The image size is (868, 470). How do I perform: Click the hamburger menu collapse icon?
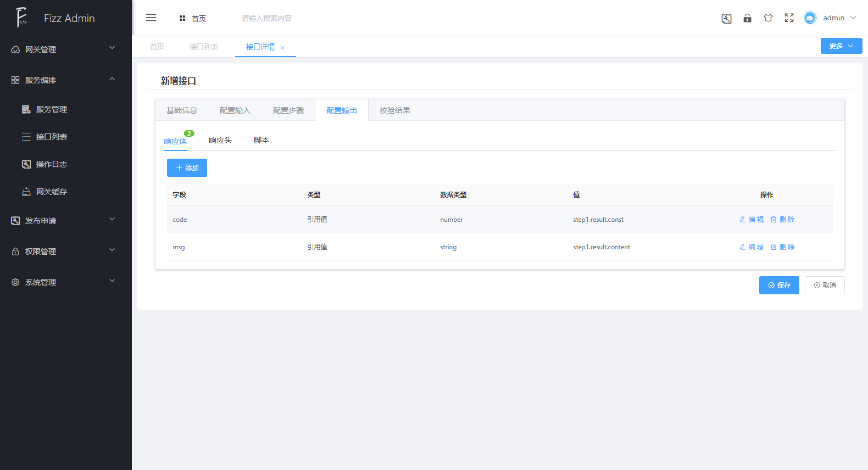(x=151, y=18)
